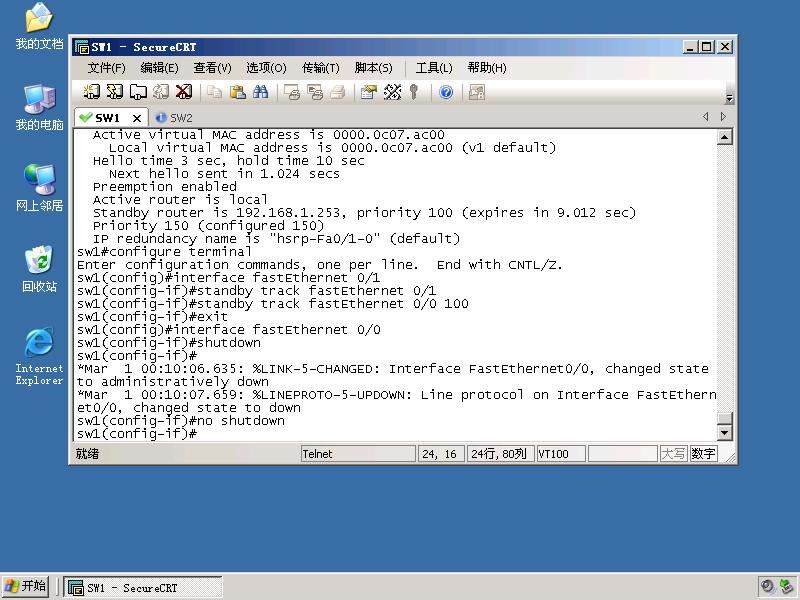Click the 大写 caps lock indicator

pos(673,454)
